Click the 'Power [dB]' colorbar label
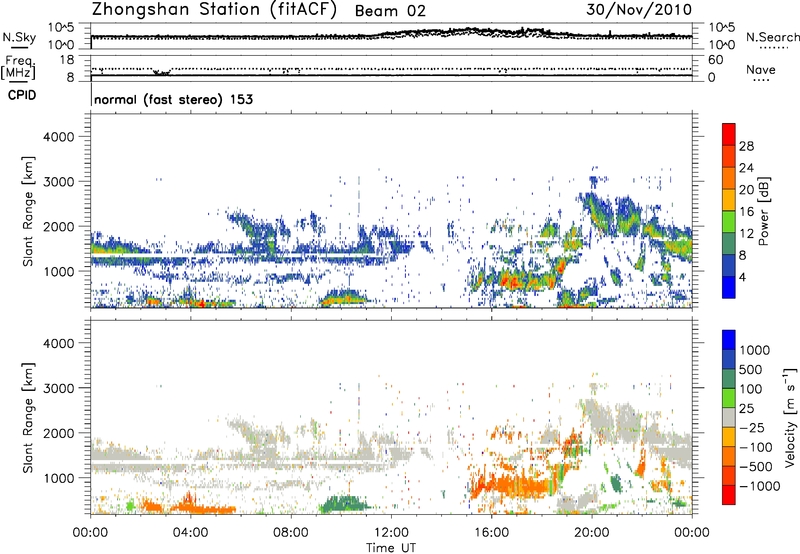The image size is (800, 554). 763,211
